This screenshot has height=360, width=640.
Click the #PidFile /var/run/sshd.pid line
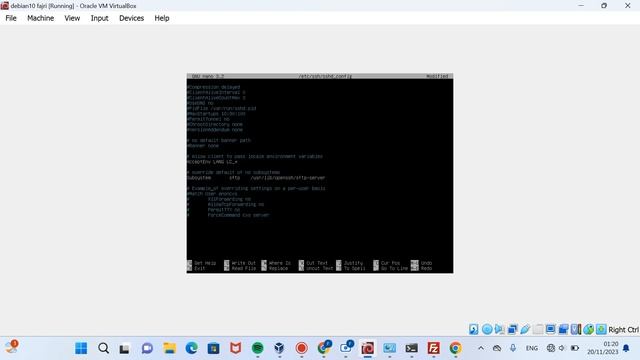pos(222,109)
